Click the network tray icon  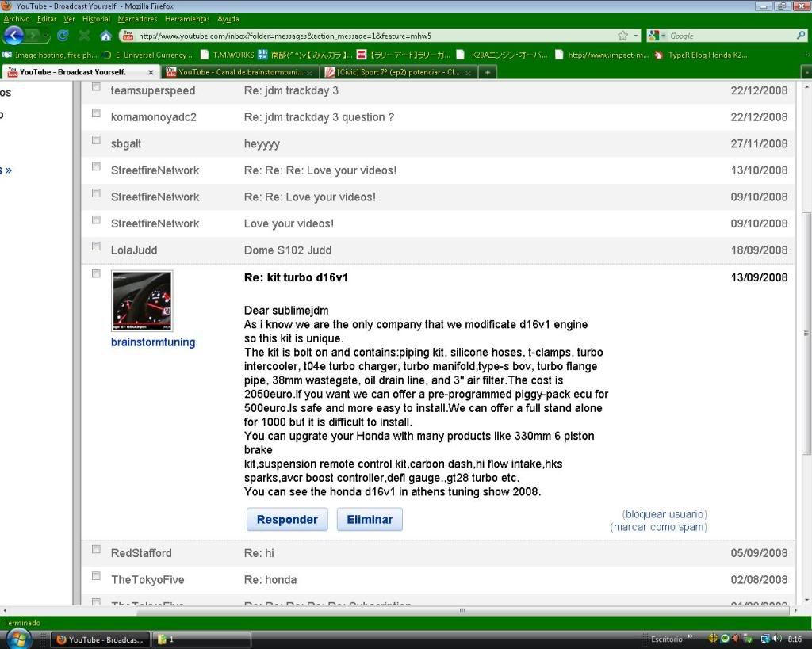tap(765, 639)
